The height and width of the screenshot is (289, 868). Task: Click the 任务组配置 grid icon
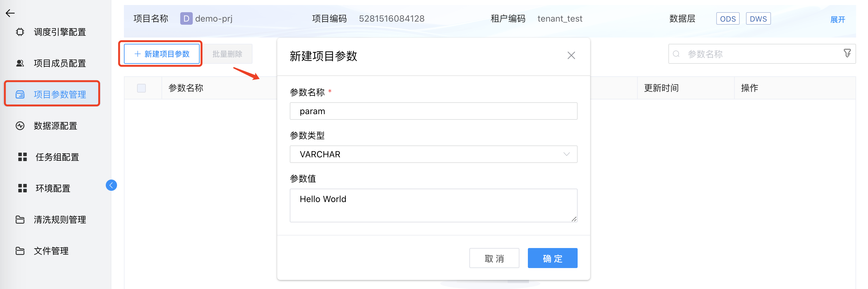point(22,157)
